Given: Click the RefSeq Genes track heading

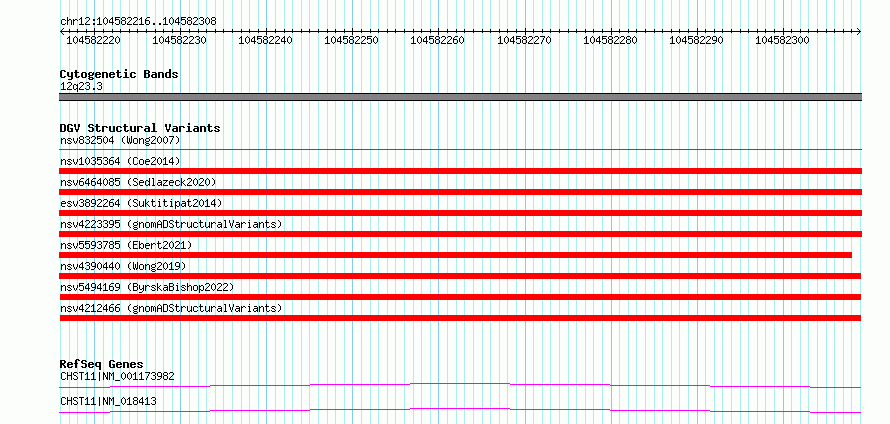Looking at the screenshot, I should click(x=102, y=364).
